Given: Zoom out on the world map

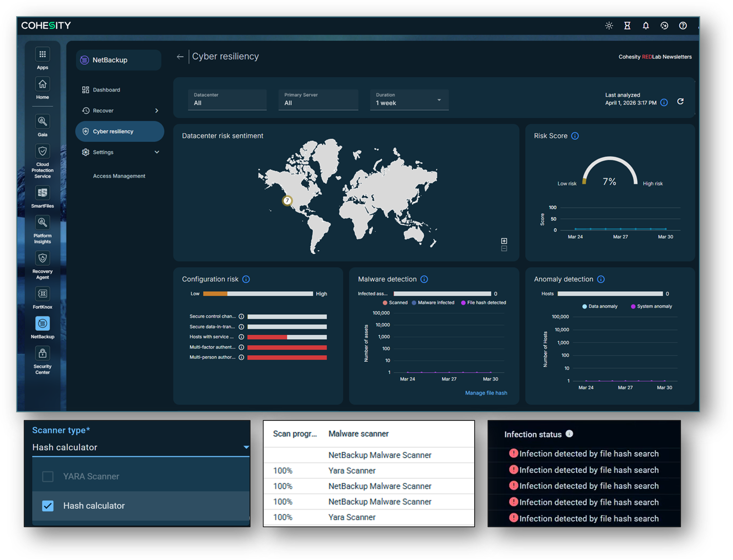Looking at the screenshot, I should coord(504,249).
